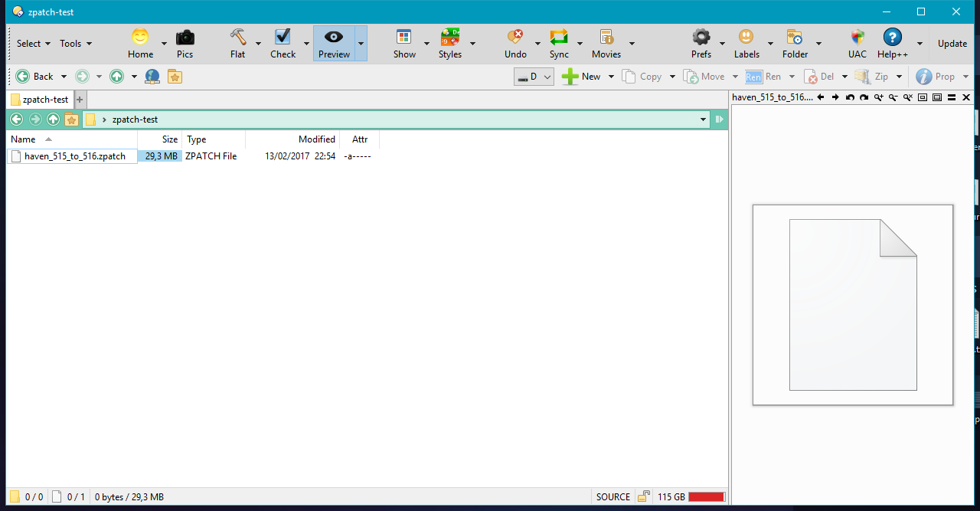The width and height of the screenshot is (980, 511).
Task: Open the D drive dropdown
Action: coord(534,77)
